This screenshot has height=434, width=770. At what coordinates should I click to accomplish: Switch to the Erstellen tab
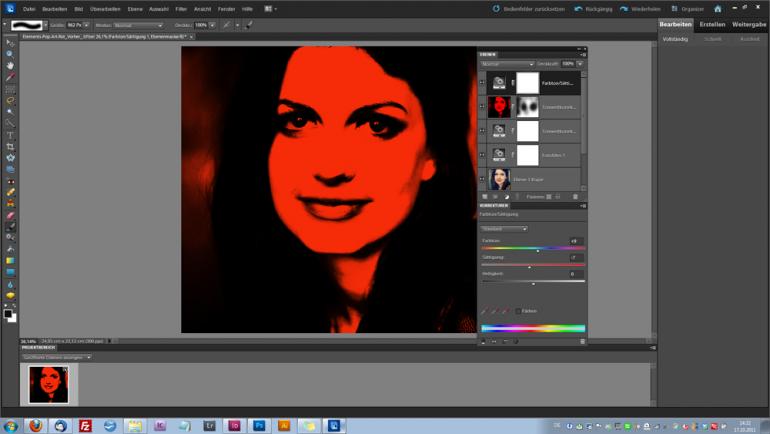click(712, 24)
